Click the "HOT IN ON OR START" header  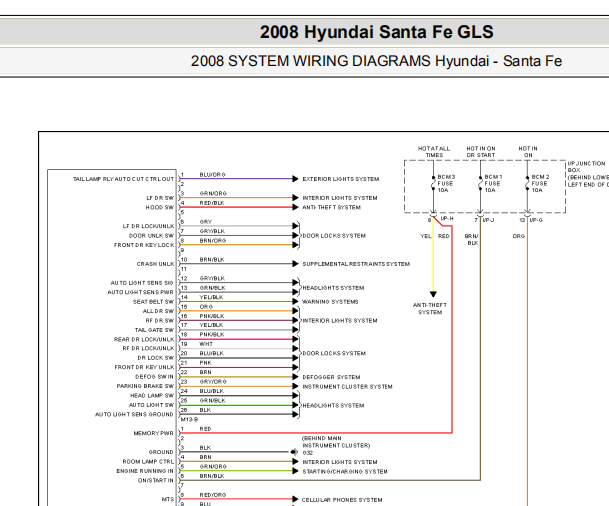[x=481, y=152]
